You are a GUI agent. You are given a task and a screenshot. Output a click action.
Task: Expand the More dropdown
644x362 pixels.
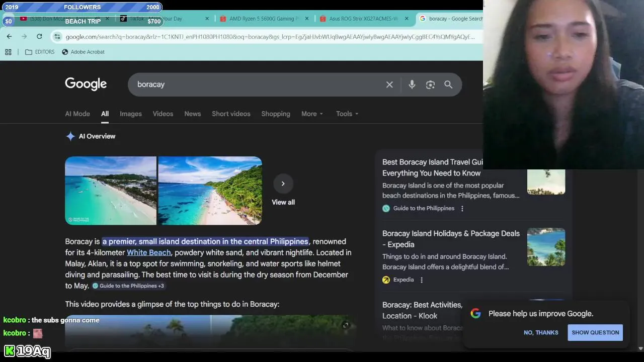click(x=312, y=114)
